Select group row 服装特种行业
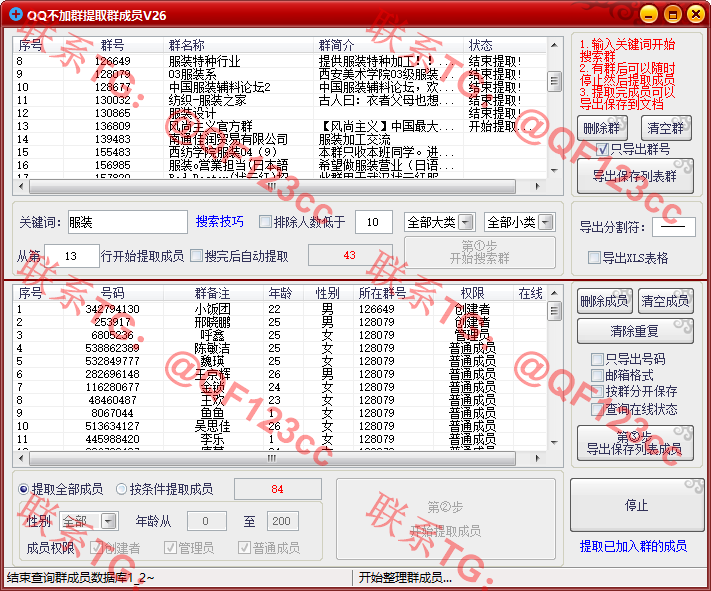Image resolution: width=711 pixels, height=591 pixels. coord(280,61)
